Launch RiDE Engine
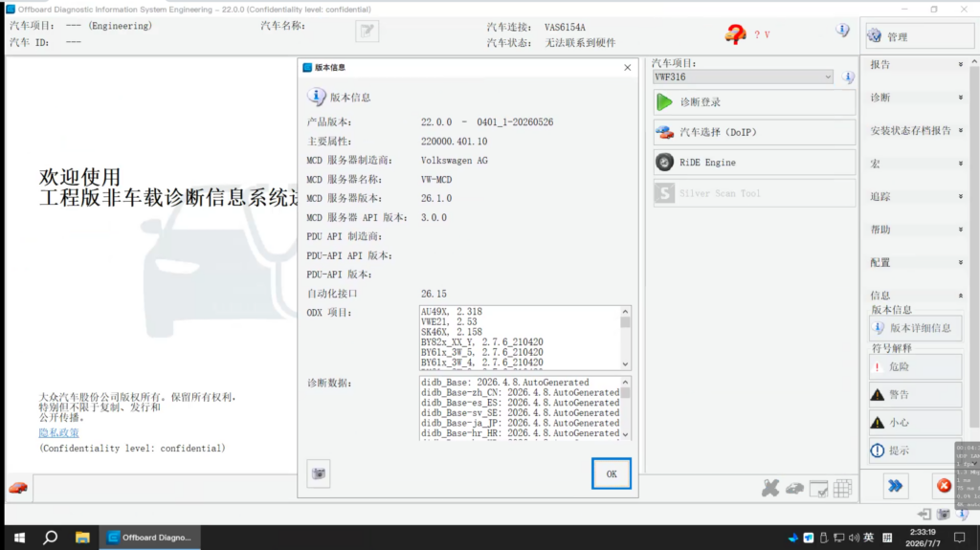 point(754,163)
